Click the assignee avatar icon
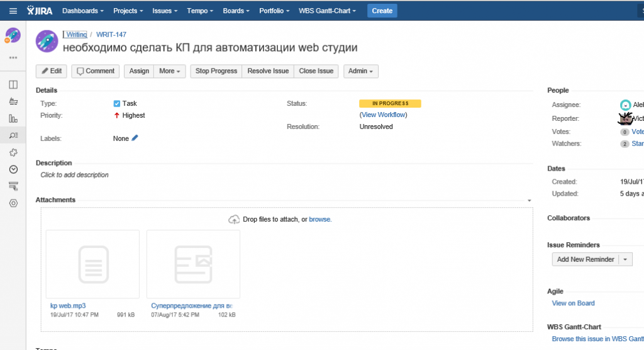Image resolution: width=644 pixels, height=350 pixels. click(x=625, y=105)
